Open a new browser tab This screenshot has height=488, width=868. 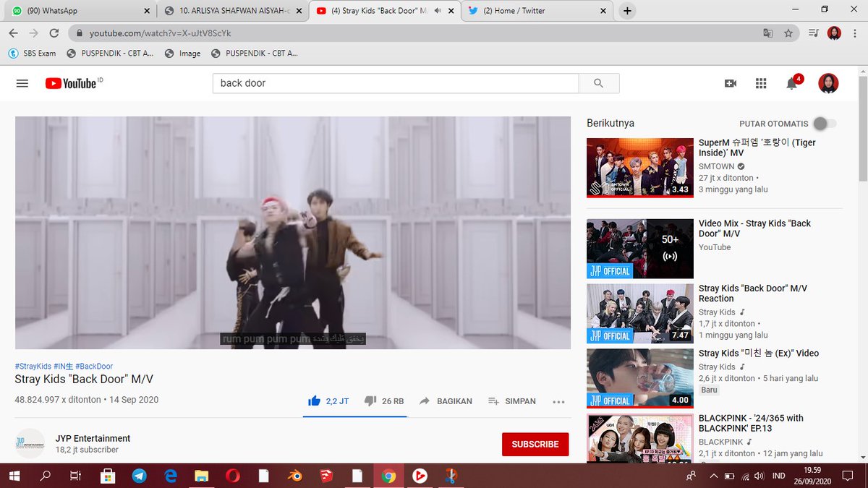click(x=627, y=11)
